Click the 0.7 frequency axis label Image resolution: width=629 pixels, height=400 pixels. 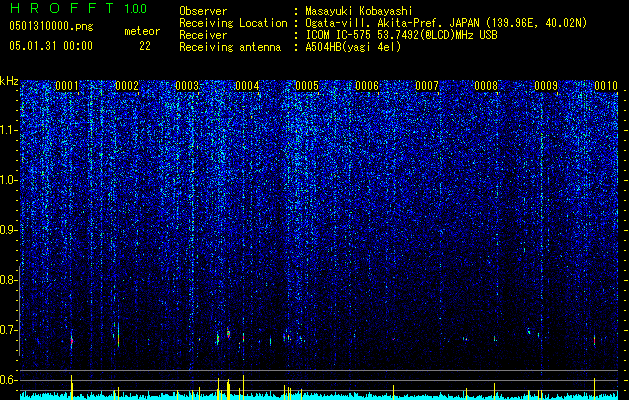8,330
